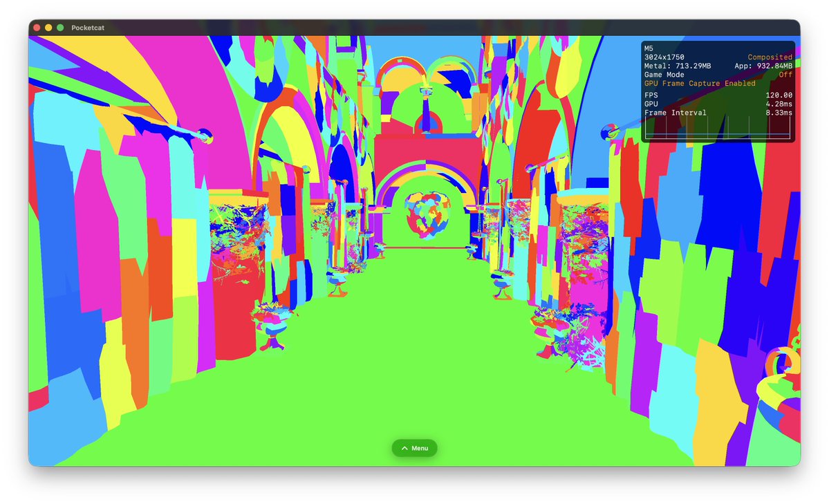Click the 'Metal: 713.29MB' readout
This screenshot has height=504, width=829.
point(678,66)
